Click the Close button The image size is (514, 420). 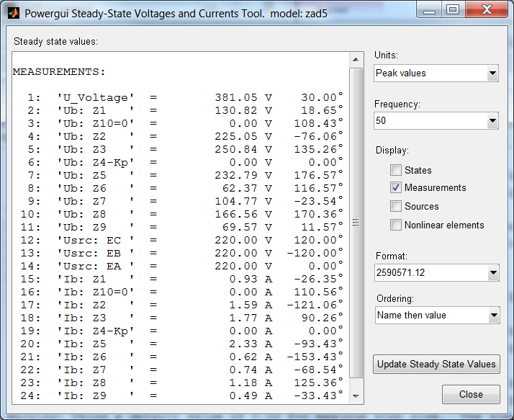[471, 394]
